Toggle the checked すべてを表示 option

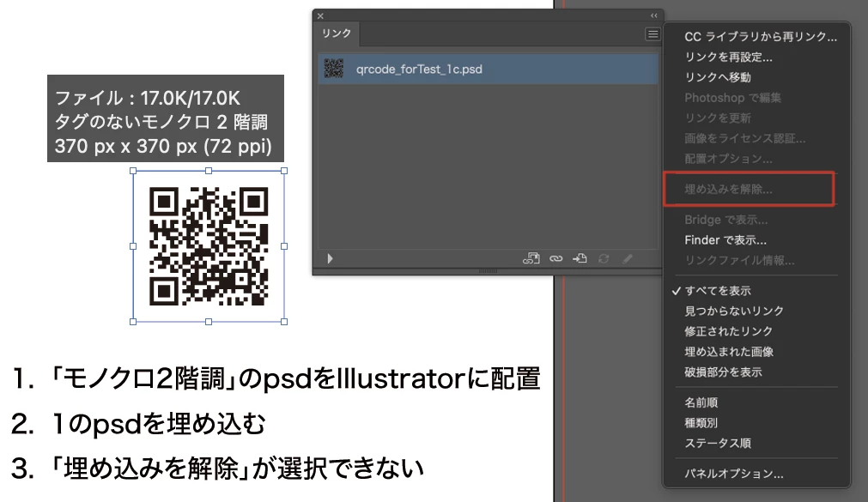click(x=718, y=291)
